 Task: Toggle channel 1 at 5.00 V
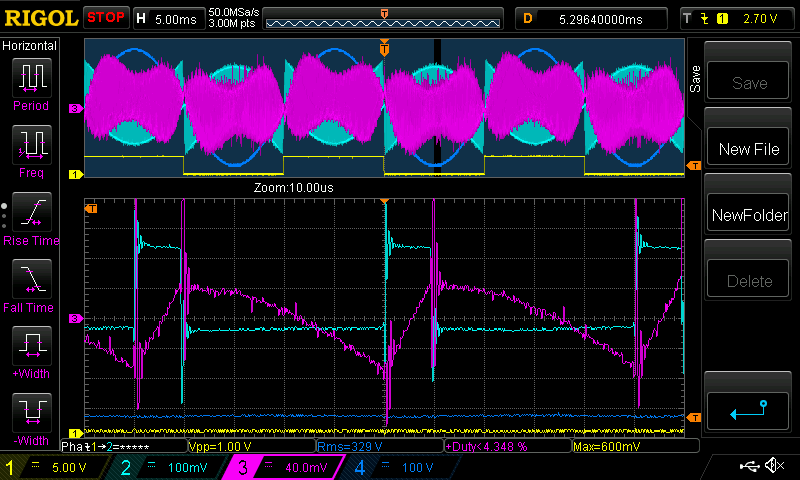click(x=52, y=467)
